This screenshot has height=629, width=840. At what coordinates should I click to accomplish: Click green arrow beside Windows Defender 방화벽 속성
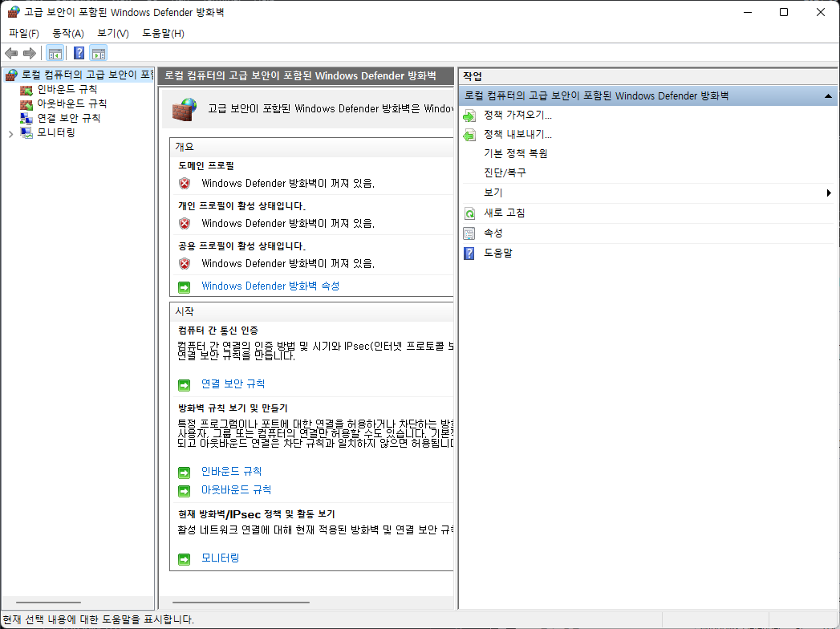[185, 287]
